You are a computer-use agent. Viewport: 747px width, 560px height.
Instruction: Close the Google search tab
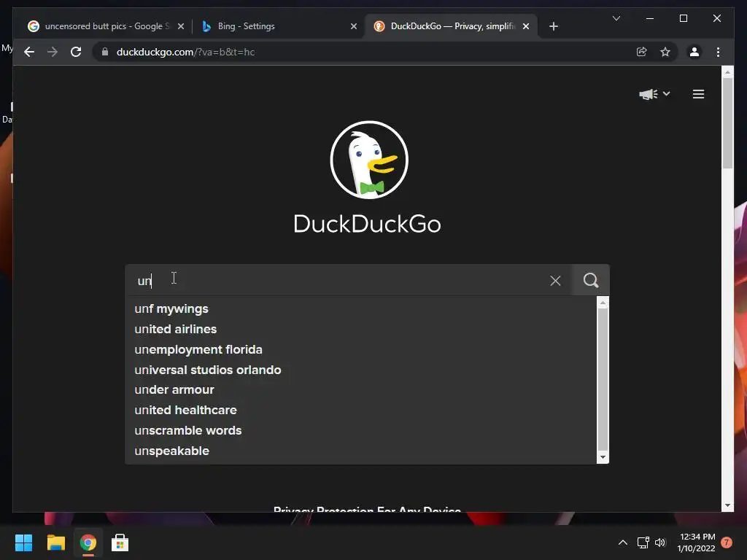[181, 26]
